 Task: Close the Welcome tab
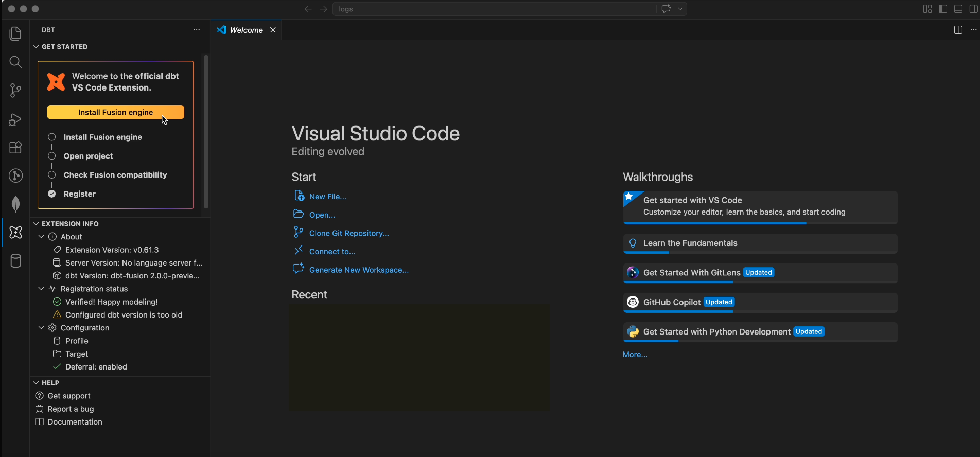pyautogui.click(x=273, y=30)
